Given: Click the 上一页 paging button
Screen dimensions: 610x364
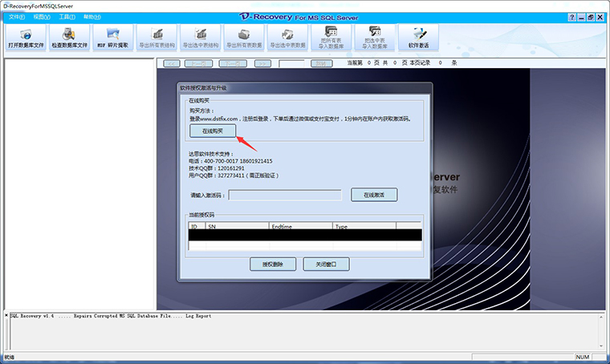Looking at the screenshot, I should tap(198, 63).
